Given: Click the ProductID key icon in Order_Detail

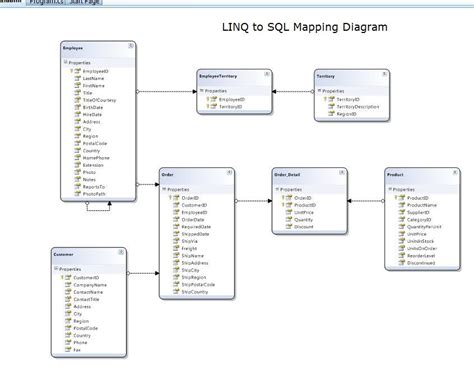Looking at the screenshot, I should [283, 205].
